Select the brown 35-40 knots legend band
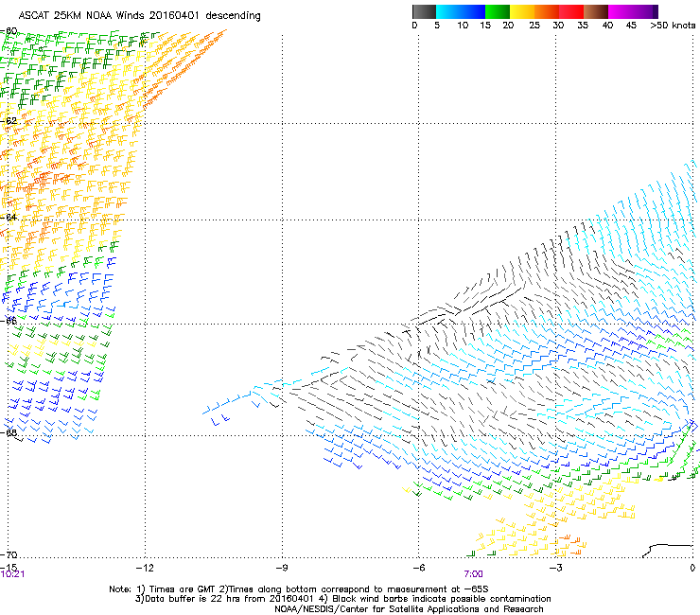700x615 pixels. click(x=596, y=11)
